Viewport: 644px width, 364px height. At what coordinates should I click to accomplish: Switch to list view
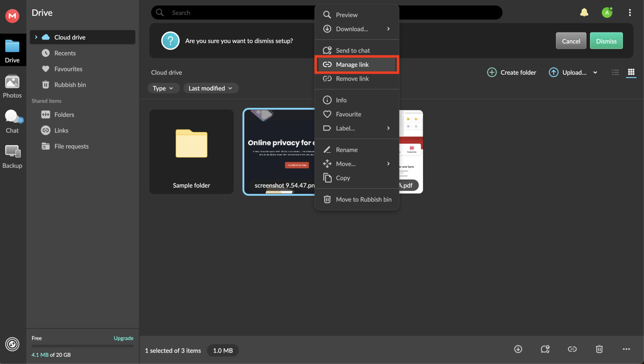click(x=615, y=72)
